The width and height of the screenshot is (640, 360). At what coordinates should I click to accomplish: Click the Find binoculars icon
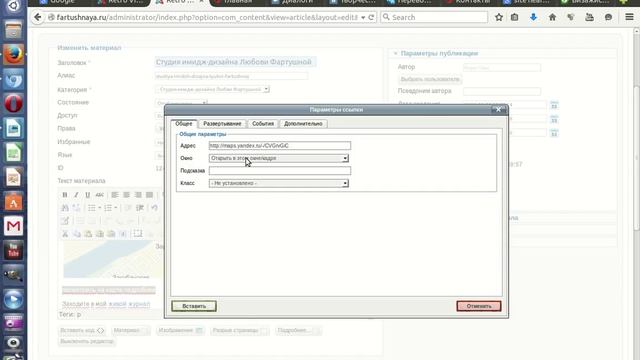pyautogui.click(x=65, y=208)
